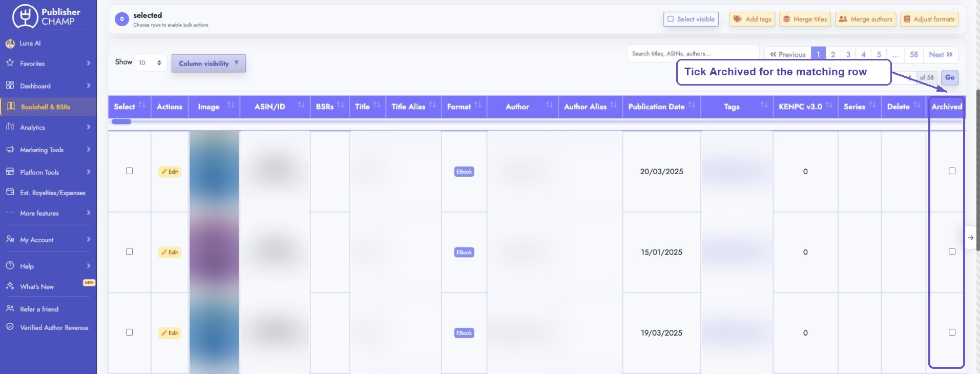Open the Column visibility dropdown
Viewport: 980px width, 374px height.
[208, 64]
